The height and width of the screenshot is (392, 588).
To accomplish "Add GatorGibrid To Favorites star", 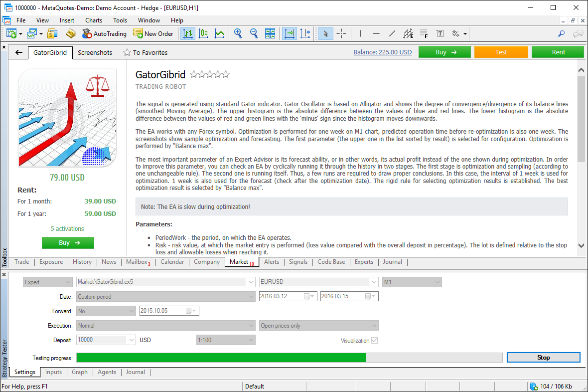I will (x=145, y=52).
